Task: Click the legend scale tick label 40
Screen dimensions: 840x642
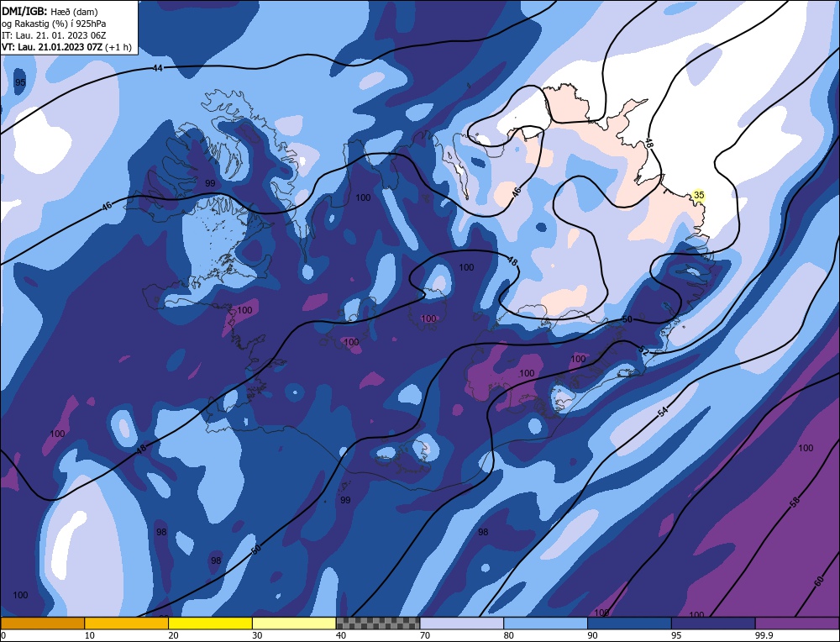Action: tap(341, 635)
